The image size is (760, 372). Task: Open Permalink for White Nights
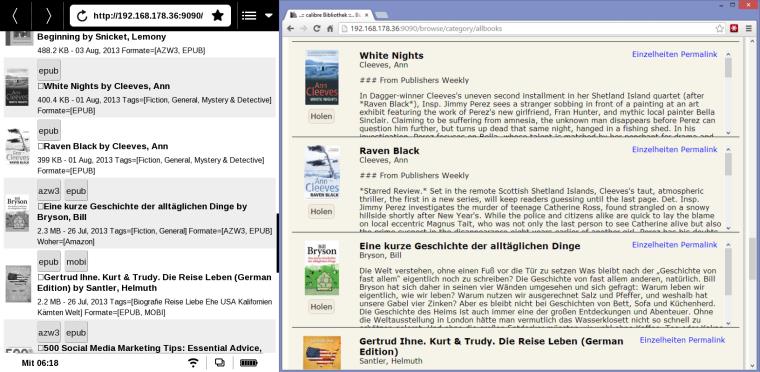699,54
